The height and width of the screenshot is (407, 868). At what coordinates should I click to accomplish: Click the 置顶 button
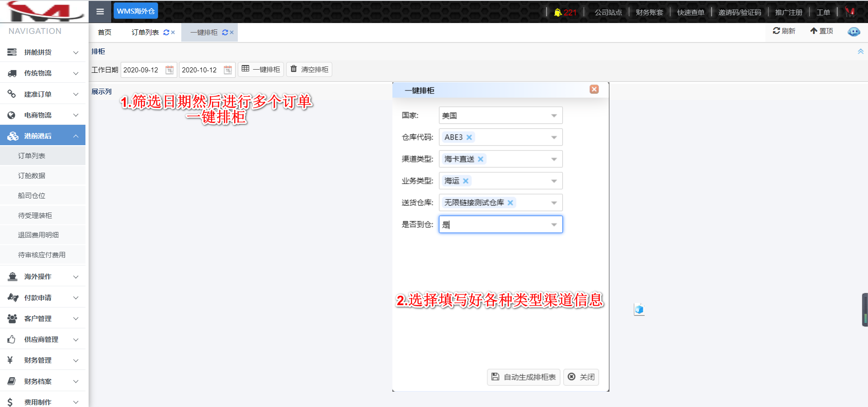821,31
